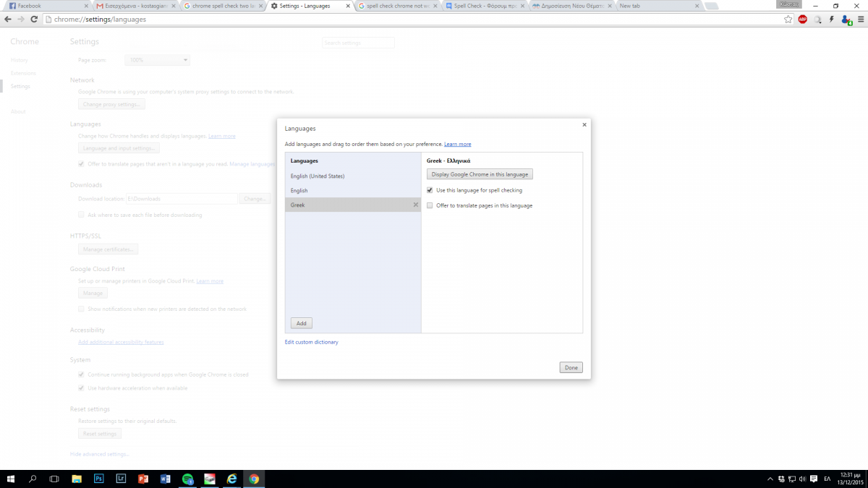
Task: Open Chrome's hamburger menu
Action: 860,20
